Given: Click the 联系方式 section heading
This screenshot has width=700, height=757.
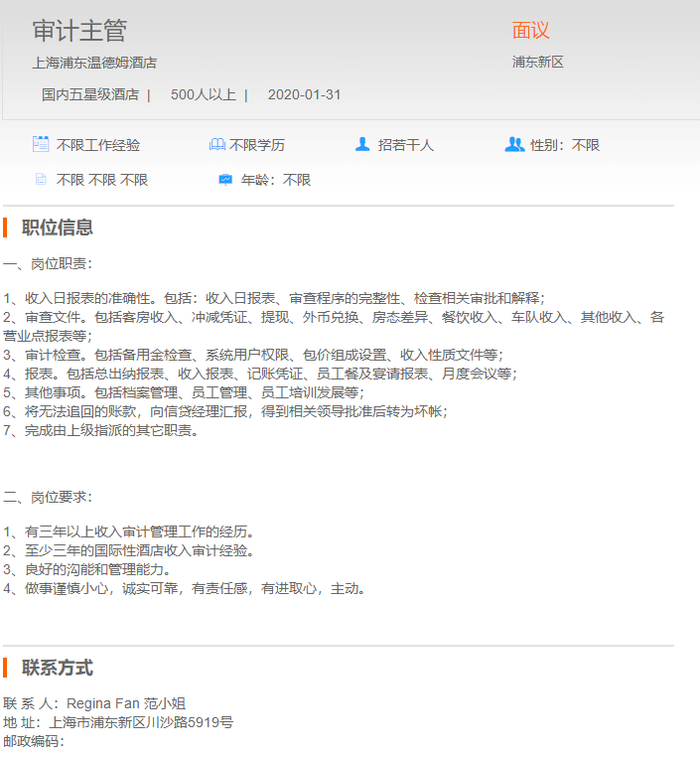Looking at the screenshot, I should [x=58, y=669].
